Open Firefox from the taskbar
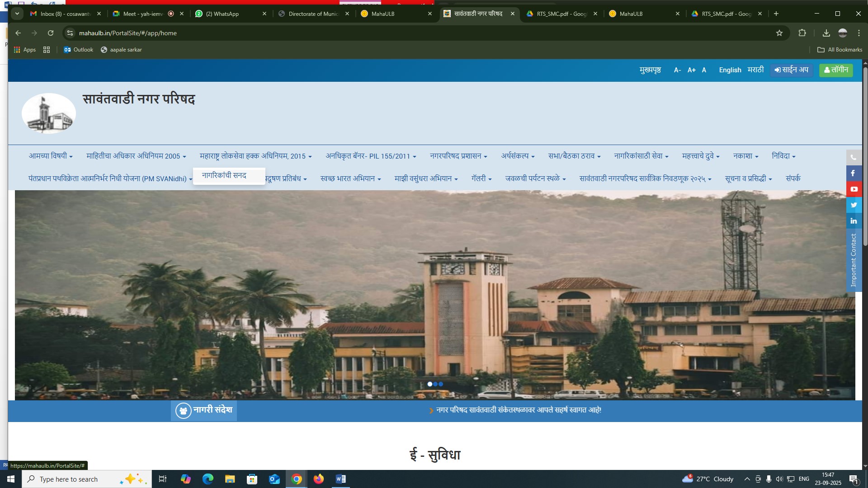Image resolution: width=868 pixels, height=488 pixels. (x=318, y=479)
